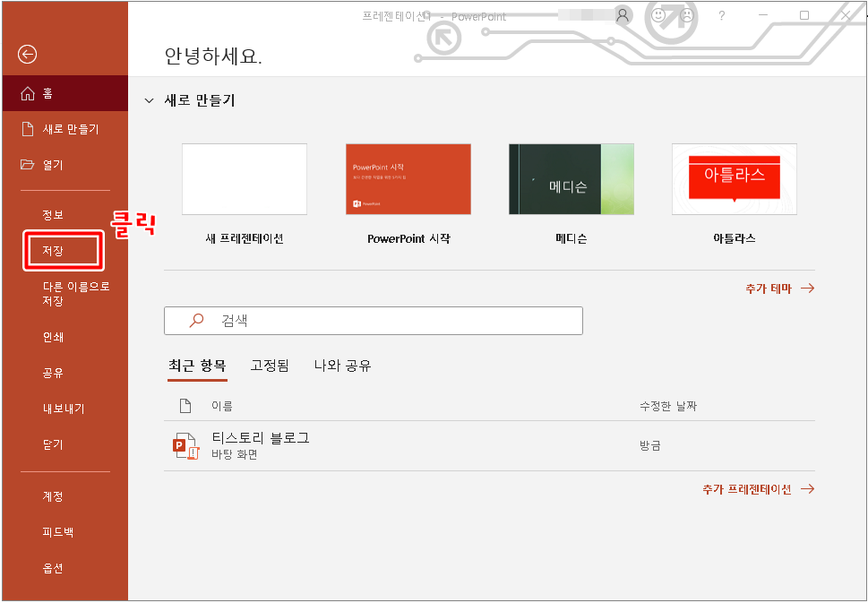Open 피드백 in the sidebar
Image resolution: width=868 pixels, height=603 pixels.
tap(58, 532)
